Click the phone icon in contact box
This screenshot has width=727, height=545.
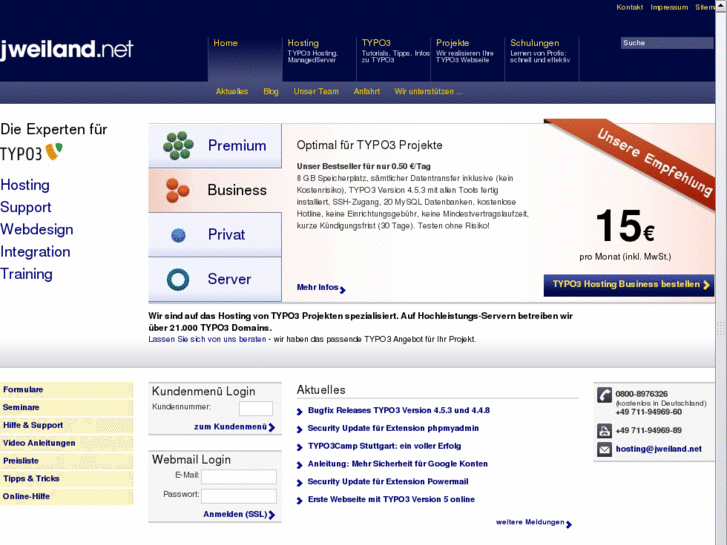pyautogui.click(x=604, y=395)
